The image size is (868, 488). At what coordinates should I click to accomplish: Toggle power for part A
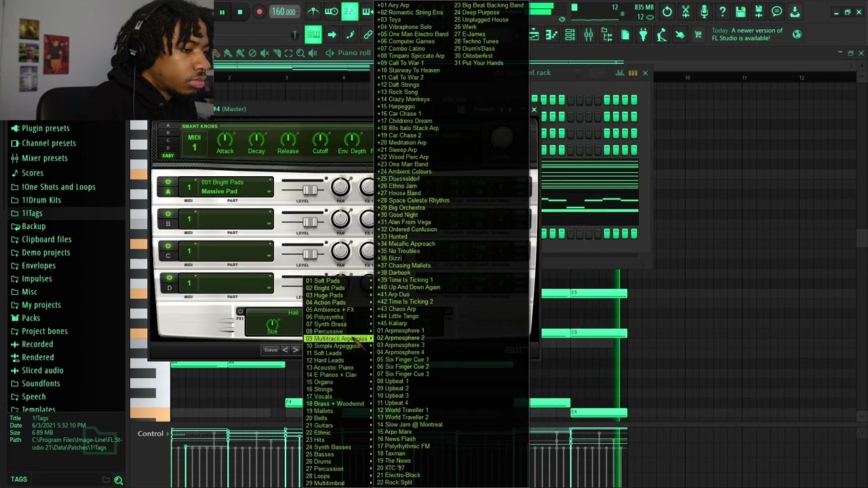click(167, 182)
